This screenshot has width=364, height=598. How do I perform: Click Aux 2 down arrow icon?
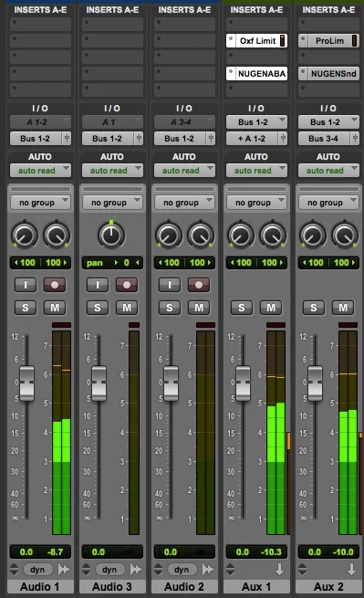pyautogui.click(x=351, y=570)
